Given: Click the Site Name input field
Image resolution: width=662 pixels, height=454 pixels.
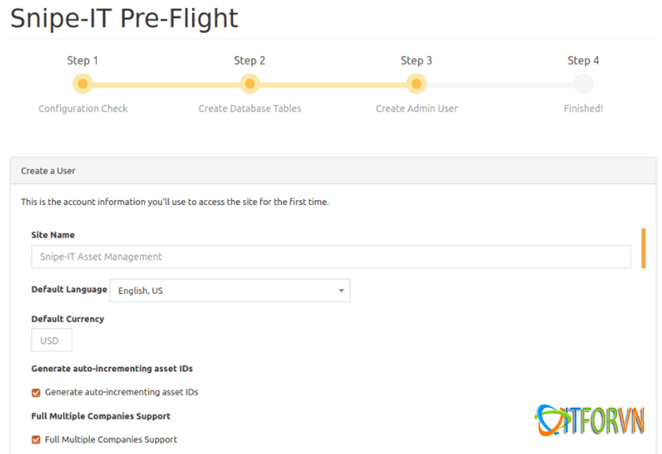Looking at the screenshot, I should tap(331, 257).
